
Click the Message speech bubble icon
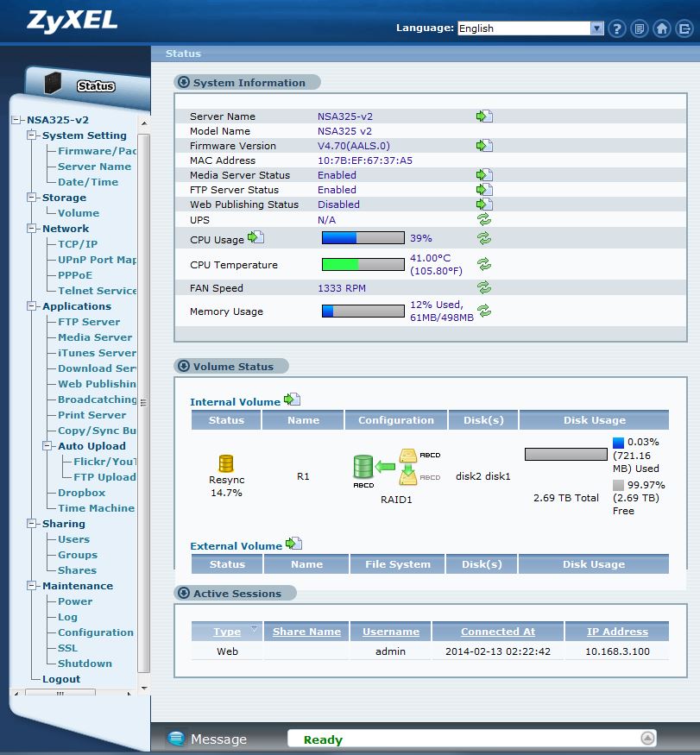[176, 738]
